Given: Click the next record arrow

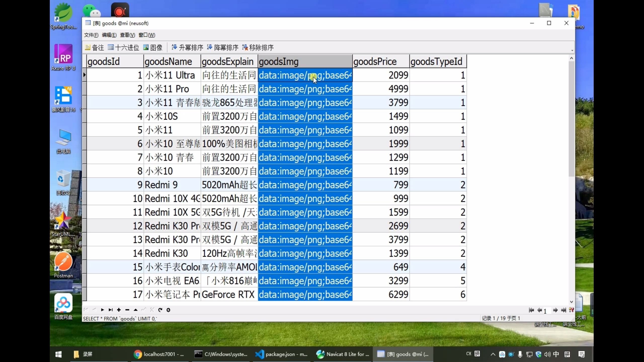Looking at the screenshot, I should (x=102, y=310).
